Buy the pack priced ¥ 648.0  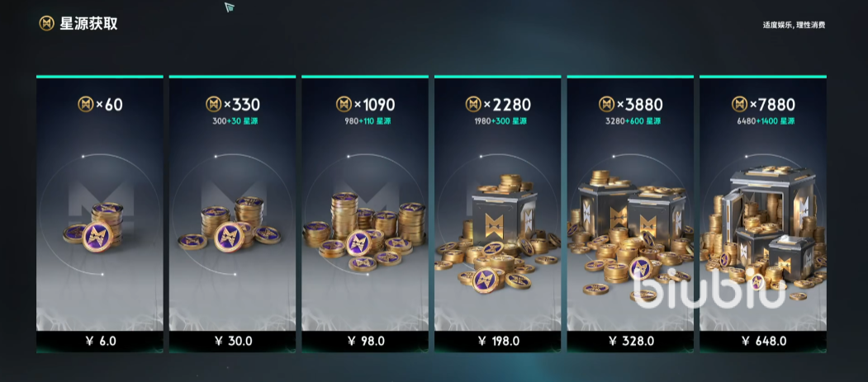(763, 341)
